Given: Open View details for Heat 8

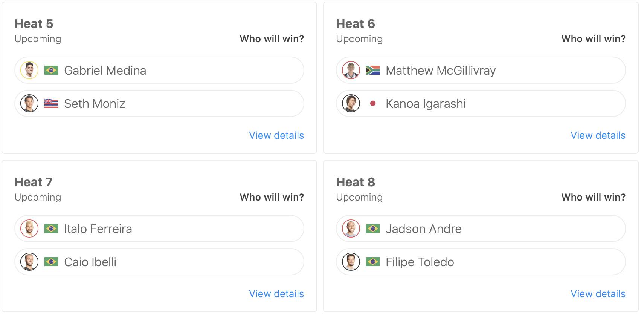Looking at the screenshot, I should pos(598,294).
